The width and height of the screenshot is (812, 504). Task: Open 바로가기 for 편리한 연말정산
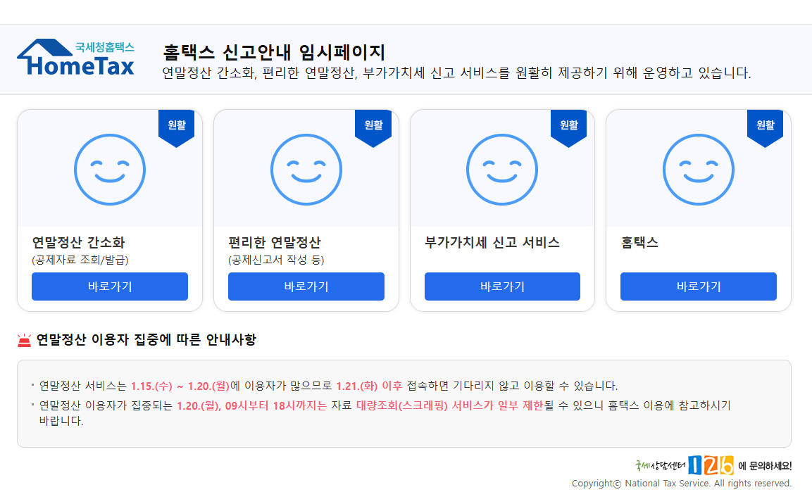(x=306, y=286)
